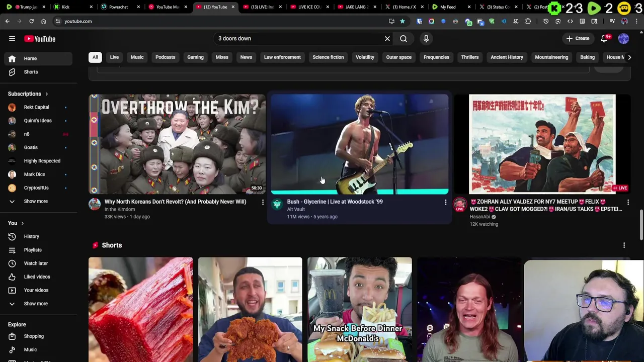Open Shopping under Explore

(39, 336)
